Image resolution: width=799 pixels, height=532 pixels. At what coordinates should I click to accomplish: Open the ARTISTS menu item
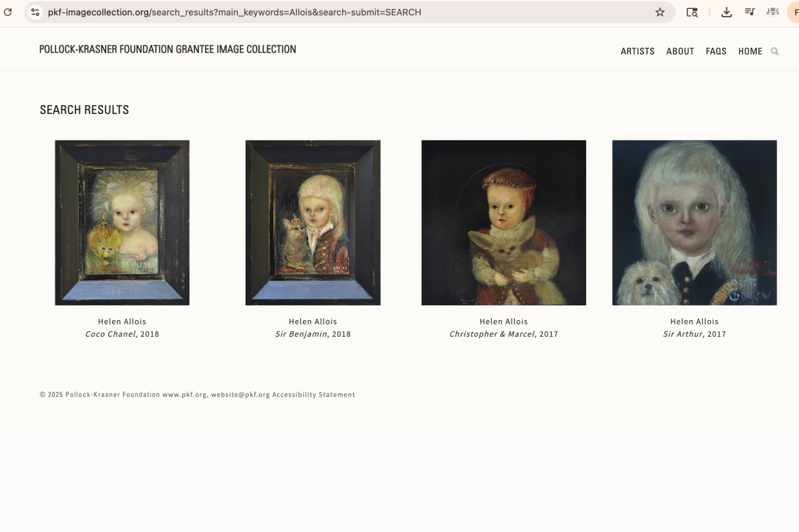pyautogui.click(x=637, y=52)
